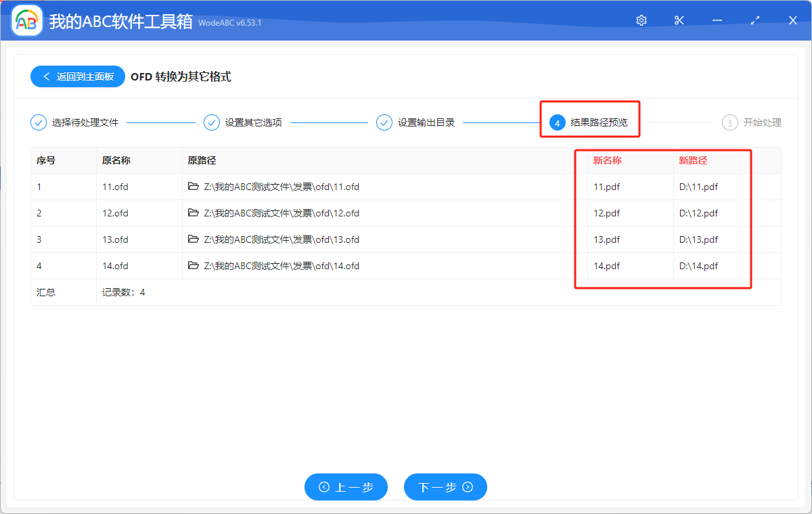The image size is (812, 514).
Task: Click the 上一步 button
Action: [346, 487]
